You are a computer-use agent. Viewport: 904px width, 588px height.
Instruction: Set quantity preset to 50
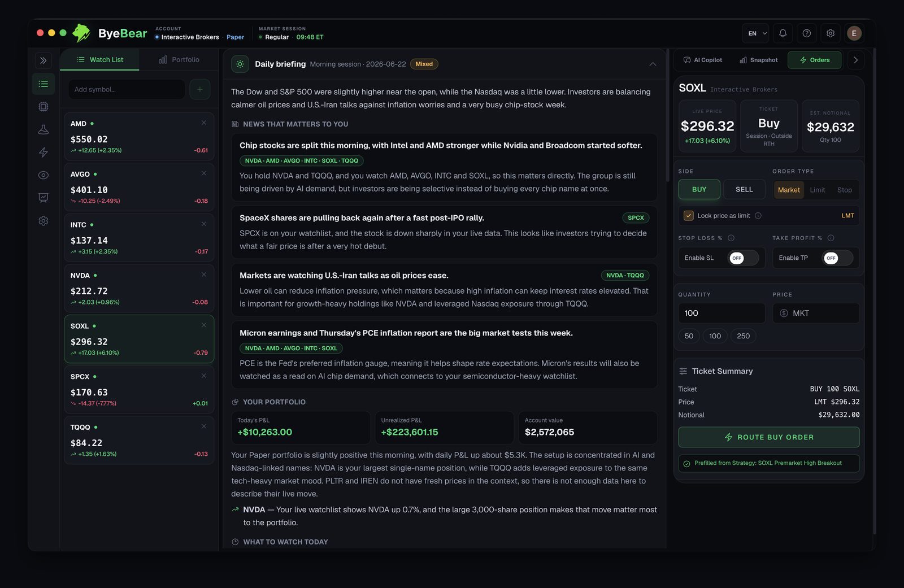coord(689,336)
